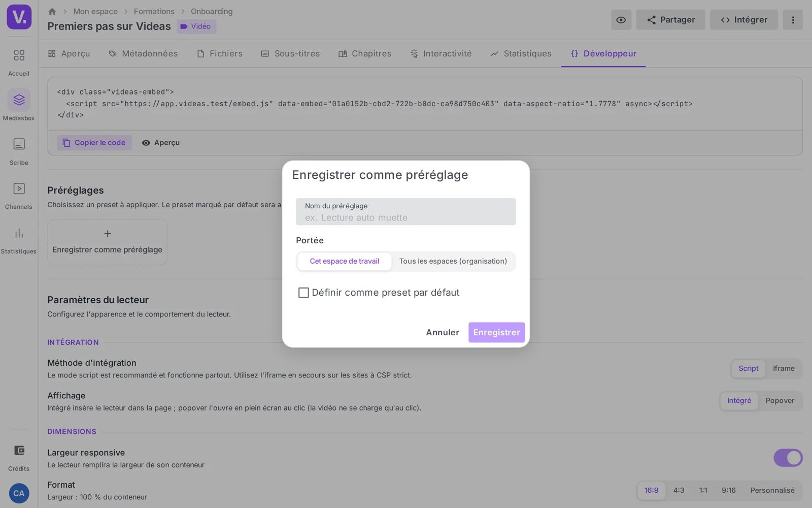
Task: Click the Partager button
Action: (x=670, y=20)
